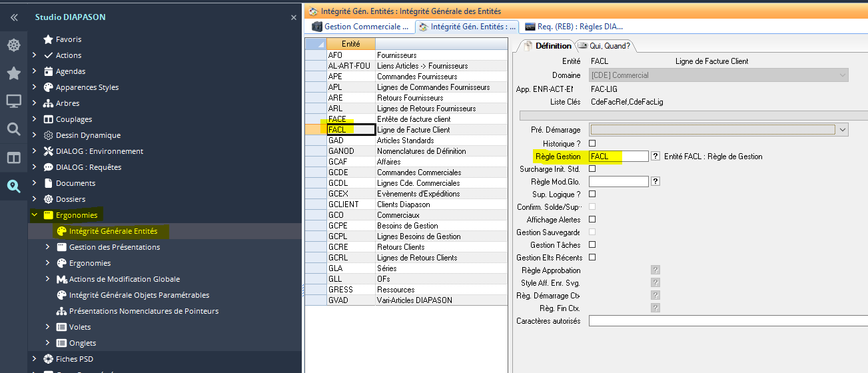Click the Caractères autorisés input field
This screenshot has width=868, height=373.
pyautogui.click(x=727, y=321)
